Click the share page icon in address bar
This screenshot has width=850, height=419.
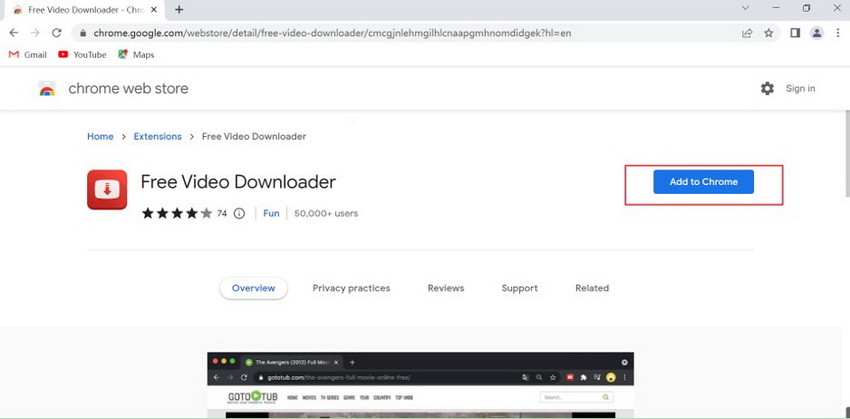(x=747, y=33)
